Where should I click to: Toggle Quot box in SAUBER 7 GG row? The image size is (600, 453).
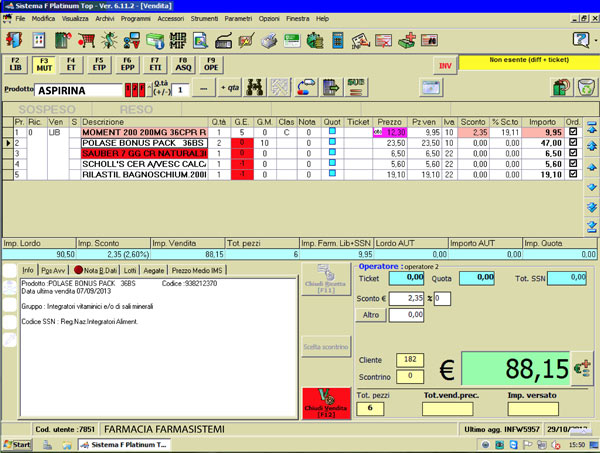(332, 152)
